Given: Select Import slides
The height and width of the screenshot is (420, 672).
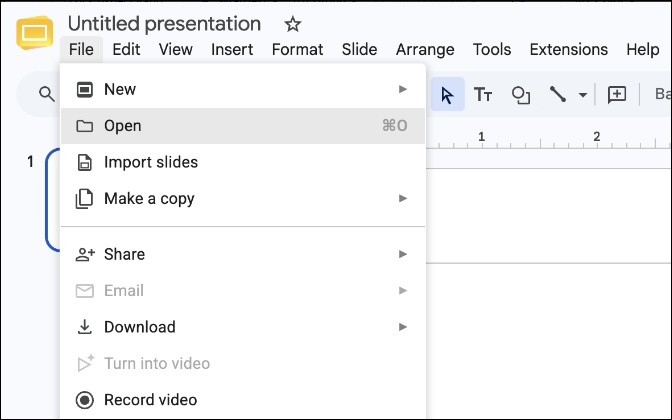Looking at the screenshot, I should 243,162.
